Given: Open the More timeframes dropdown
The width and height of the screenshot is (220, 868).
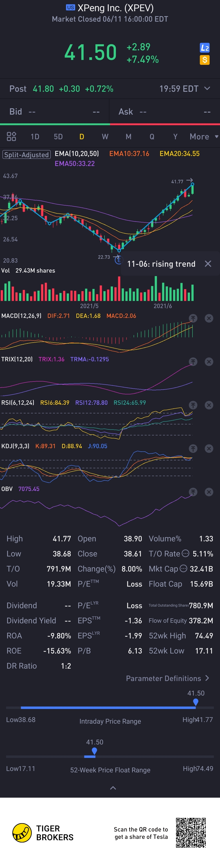Looking at the screenshot, I should click(x=204, y=136).
